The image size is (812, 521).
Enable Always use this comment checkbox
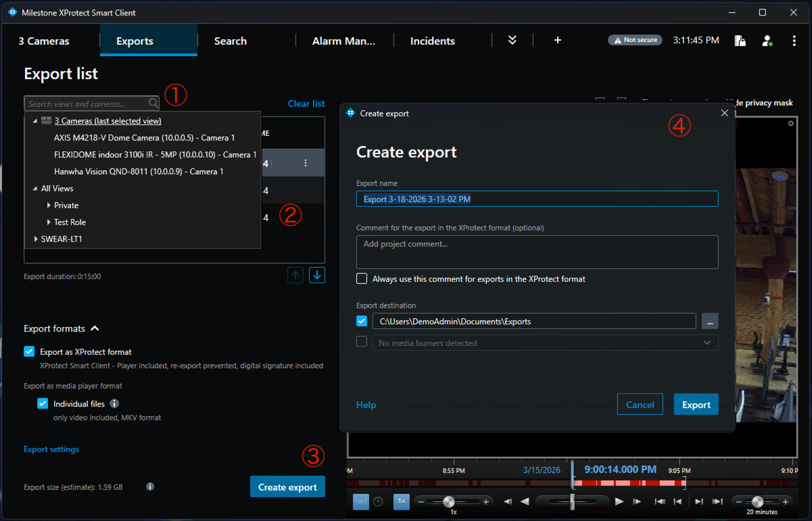tap(362, 278)
